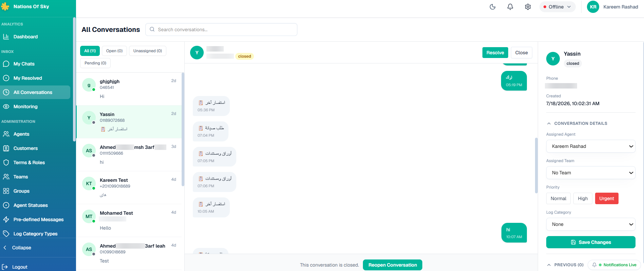The width and height of the screenshot is (644, 271).
Task: Select the Open (0) filter tab
Action: click(x=114, y=51)
